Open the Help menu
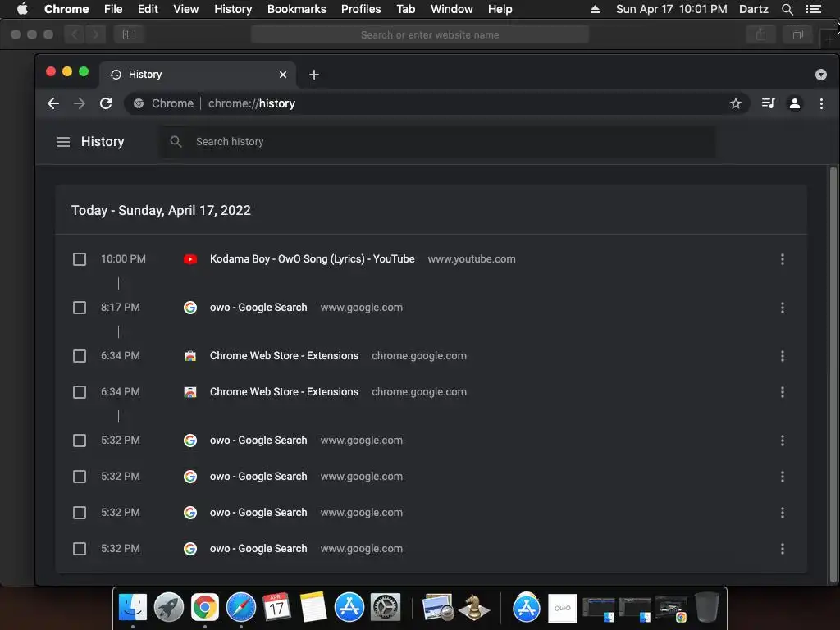The image size is (840, 630). [x=500, y=9]
